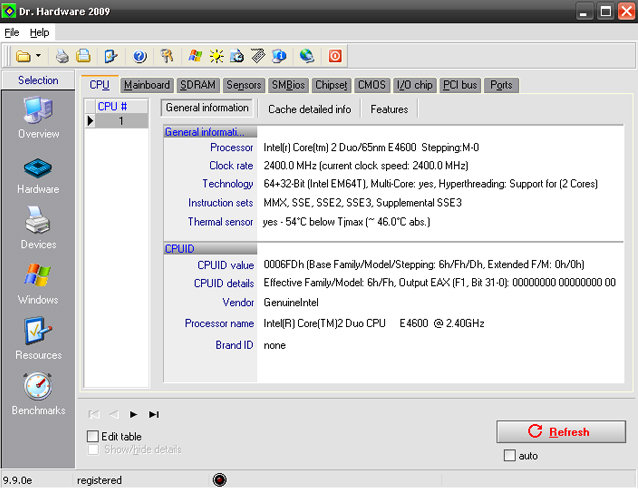Viewport: 638px width, 489px height.
Task: Click the row pointer arrow beside 1
Action: point(90,121)
